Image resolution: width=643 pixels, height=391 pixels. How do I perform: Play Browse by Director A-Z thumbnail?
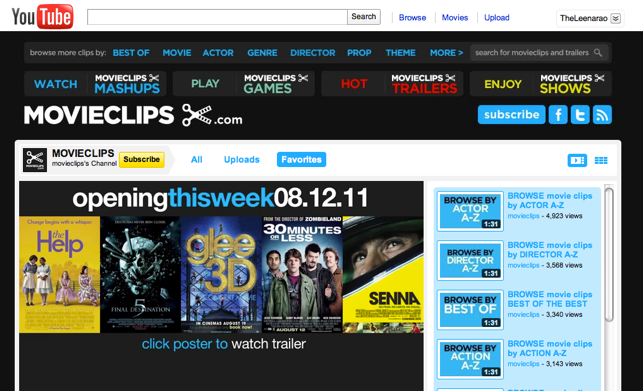470,261
